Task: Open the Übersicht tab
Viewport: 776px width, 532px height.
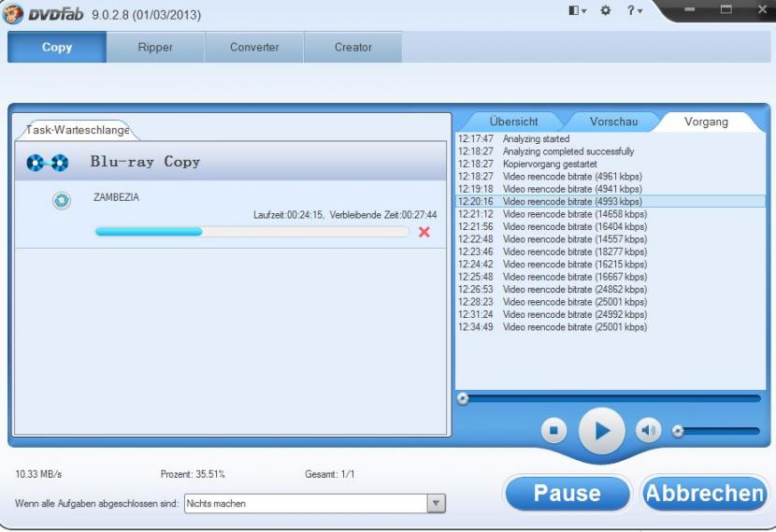Action: pos(513,122)
